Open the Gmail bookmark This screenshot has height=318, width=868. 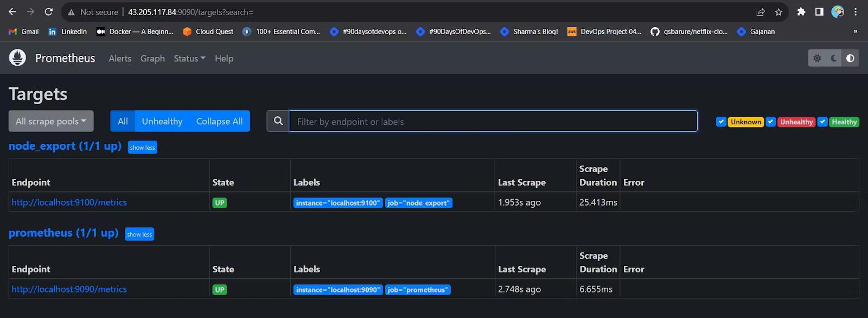coord(24,31)
